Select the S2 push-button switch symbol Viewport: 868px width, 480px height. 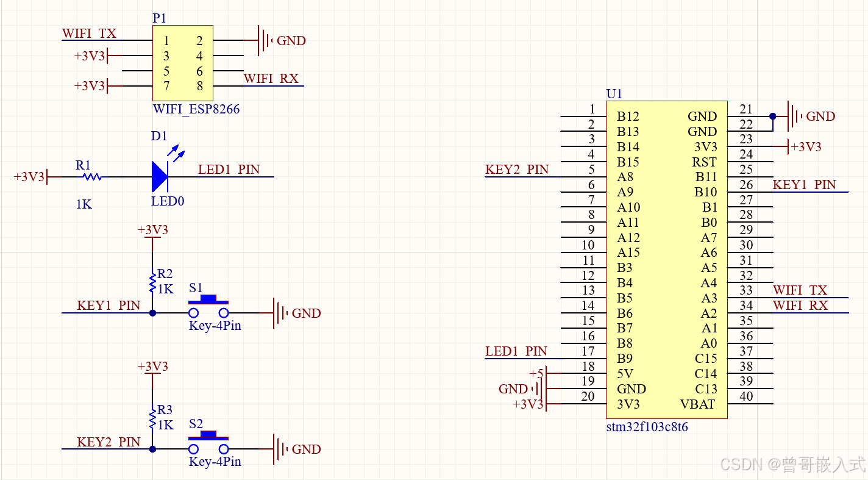pos(208,442)
